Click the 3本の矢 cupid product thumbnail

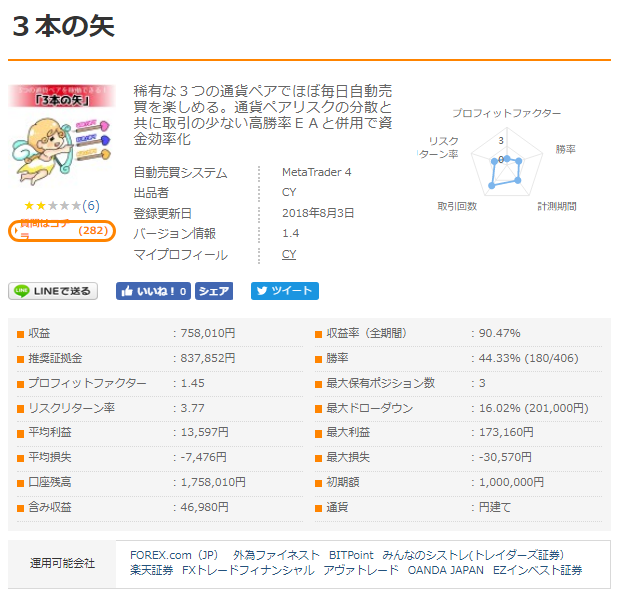pyautogui.click(x=62, y=134)
